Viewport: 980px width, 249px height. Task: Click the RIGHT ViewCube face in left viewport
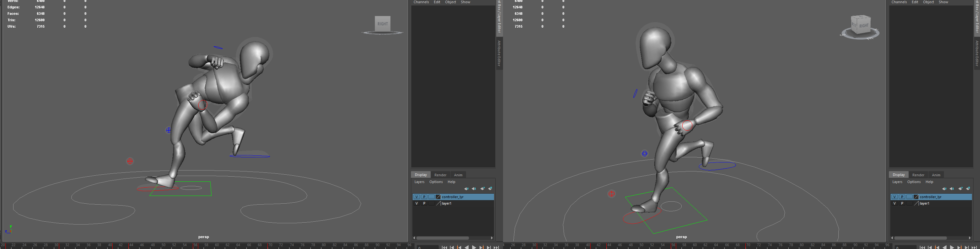pos(382,23)
